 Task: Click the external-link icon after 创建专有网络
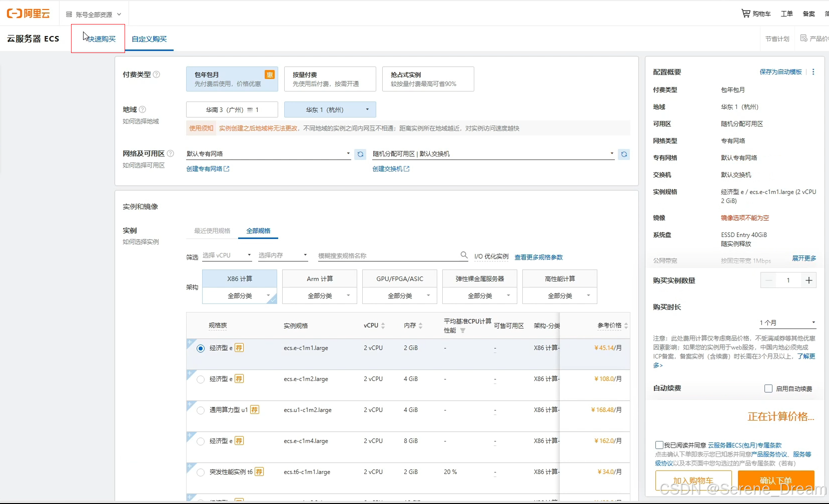pyautogui.click(x=227, y=169)
